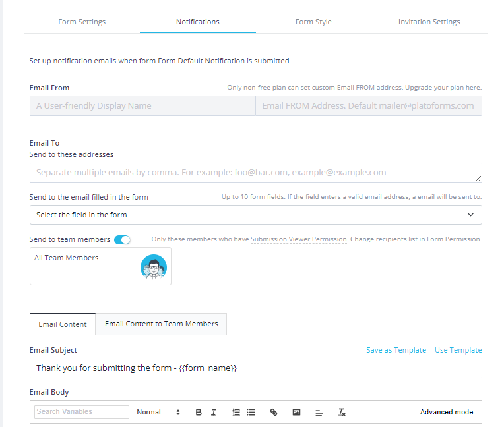Insert an ordered numbered list

click(236, 413)
